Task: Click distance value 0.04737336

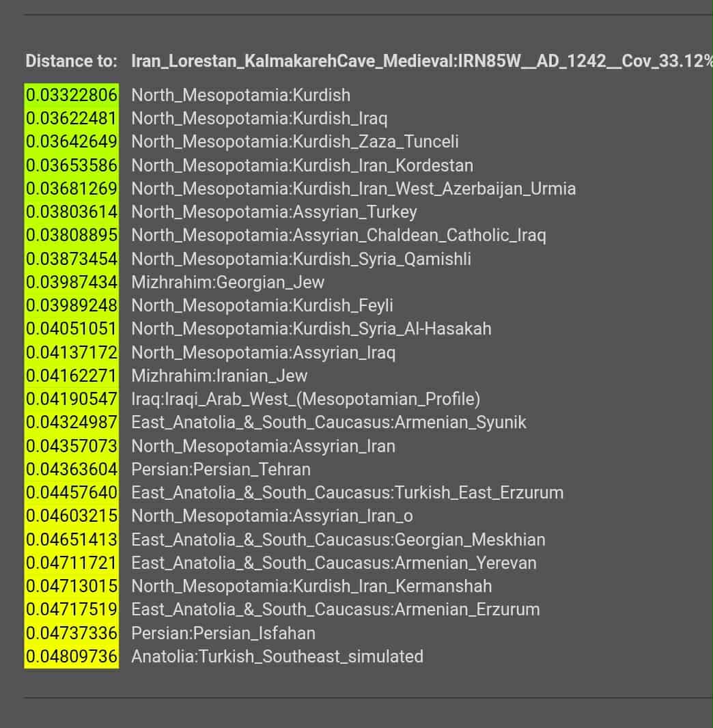Action: [72, 633]
